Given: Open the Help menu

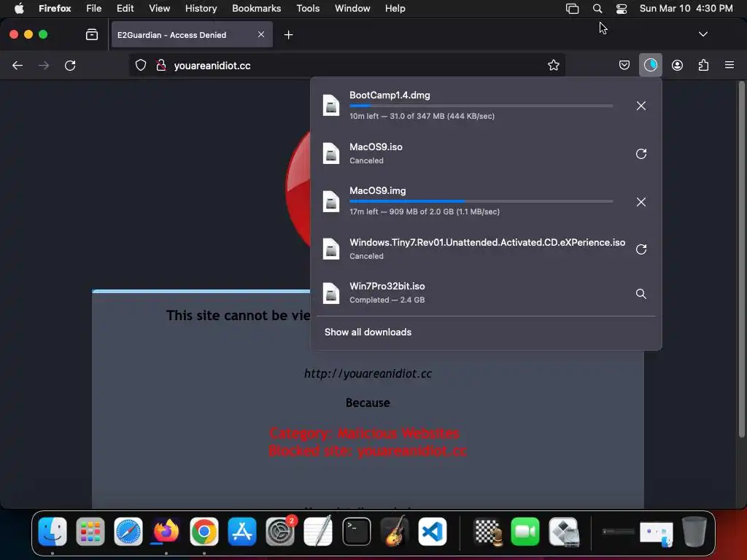Looking at the screenshot, I should click(395, 9).
